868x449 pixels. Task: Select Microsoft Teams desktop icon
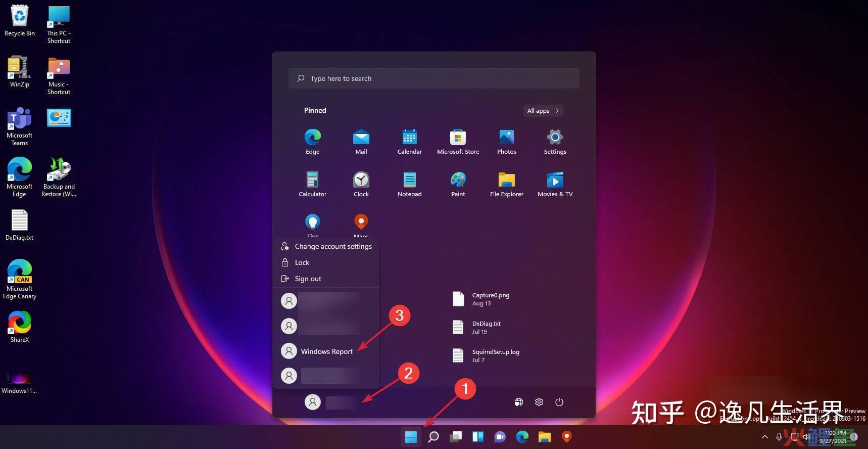coord(20,126)
